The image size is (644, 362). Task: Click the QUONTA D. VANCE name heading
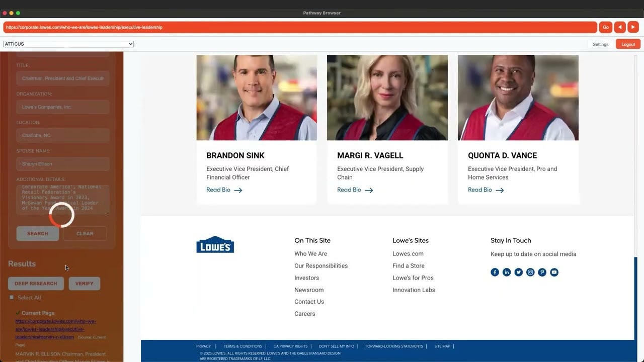(503, 155)
